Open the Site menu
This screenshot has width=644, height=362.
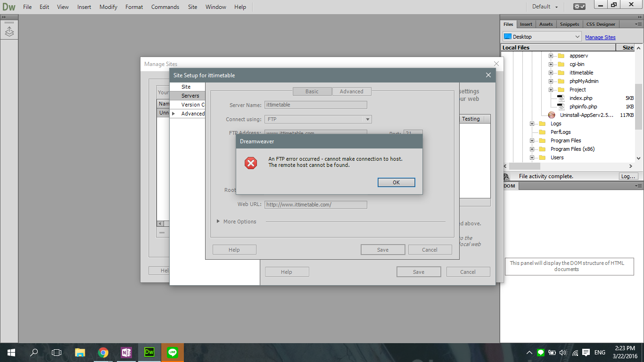192,7
